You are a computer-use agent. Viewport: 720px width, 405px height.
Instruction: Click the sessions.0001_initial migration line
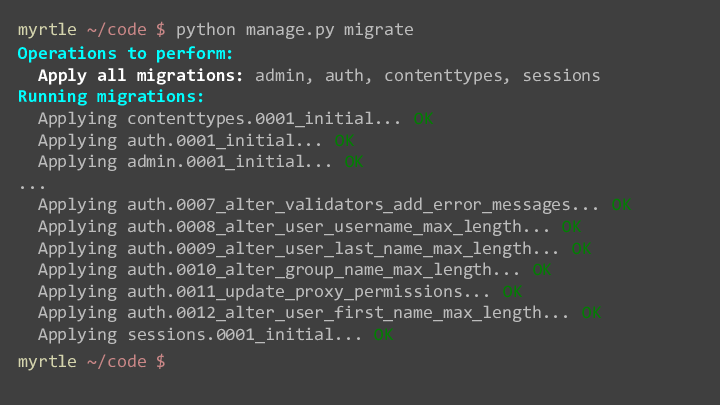216,335
